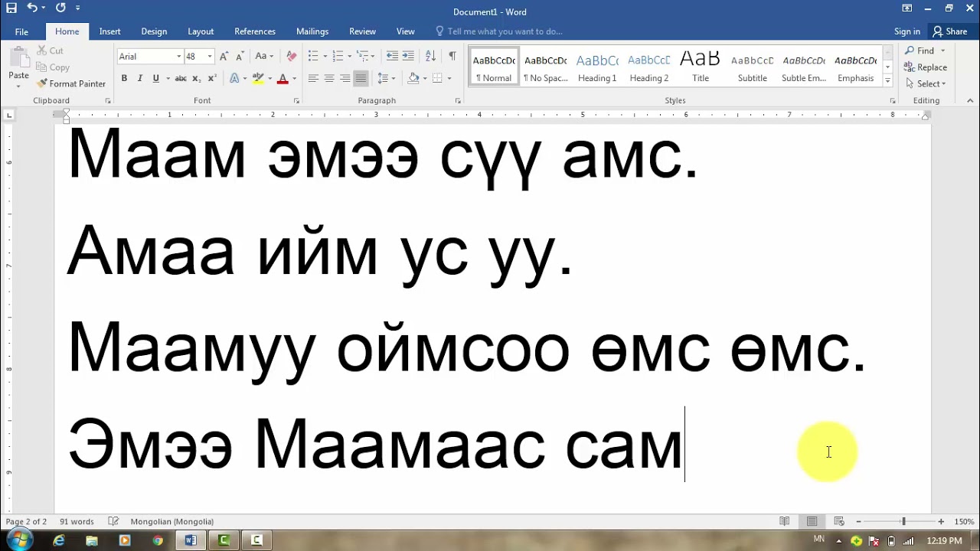The width and height of the screenshot is (980, 551).
Task: Switch to Web Layout view
Action: coord(839,521)
